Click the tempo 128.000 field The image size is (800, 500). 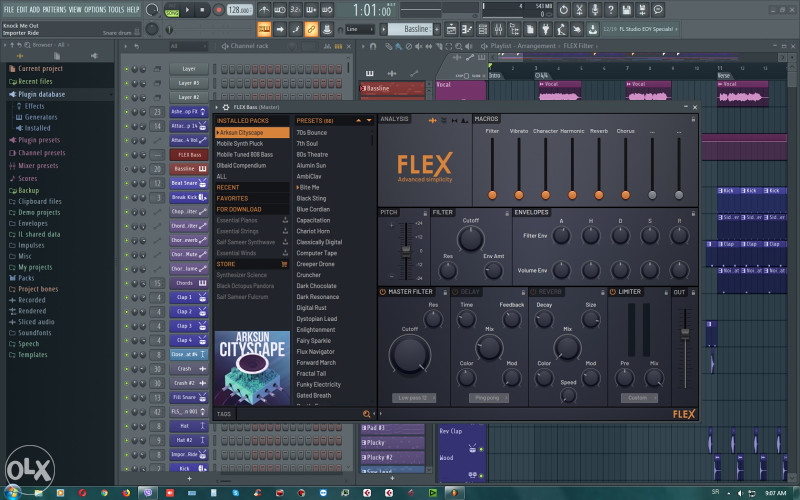240,10
